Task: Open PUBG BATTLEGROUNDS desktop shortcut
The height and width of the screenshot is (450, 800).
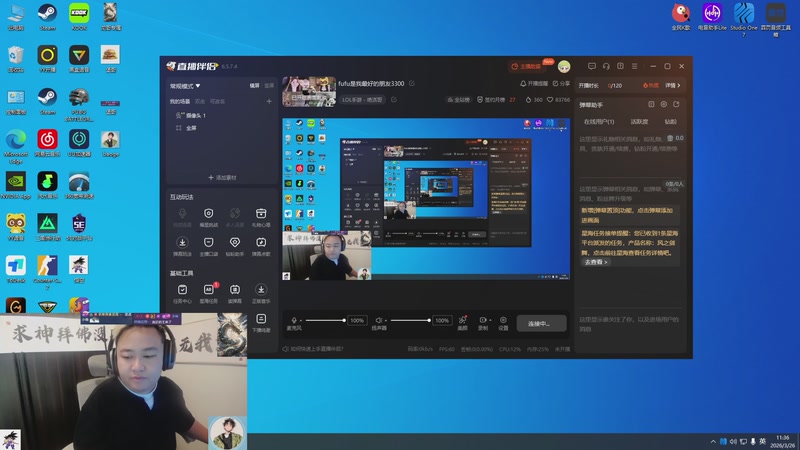Action: point(79,105)
